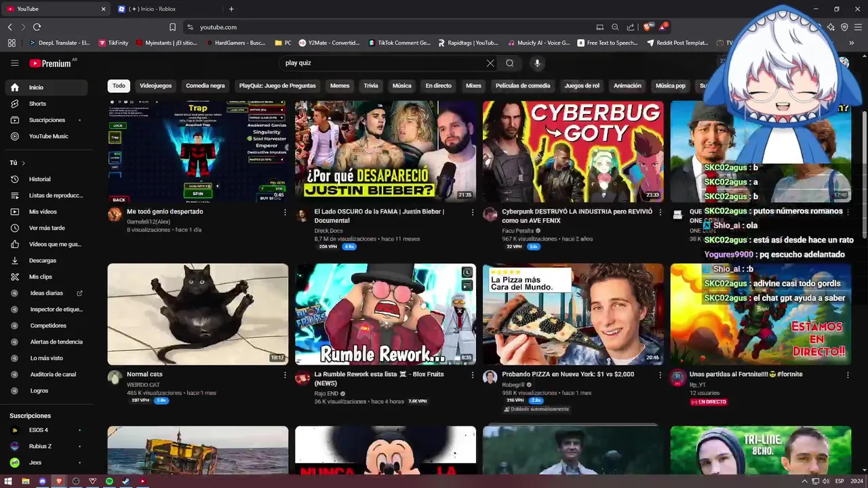Image resolution: width=868 pixels, height=488 pixels.
Task: Open options menu for Normal cats video
Action: click(x=285, y=375)
